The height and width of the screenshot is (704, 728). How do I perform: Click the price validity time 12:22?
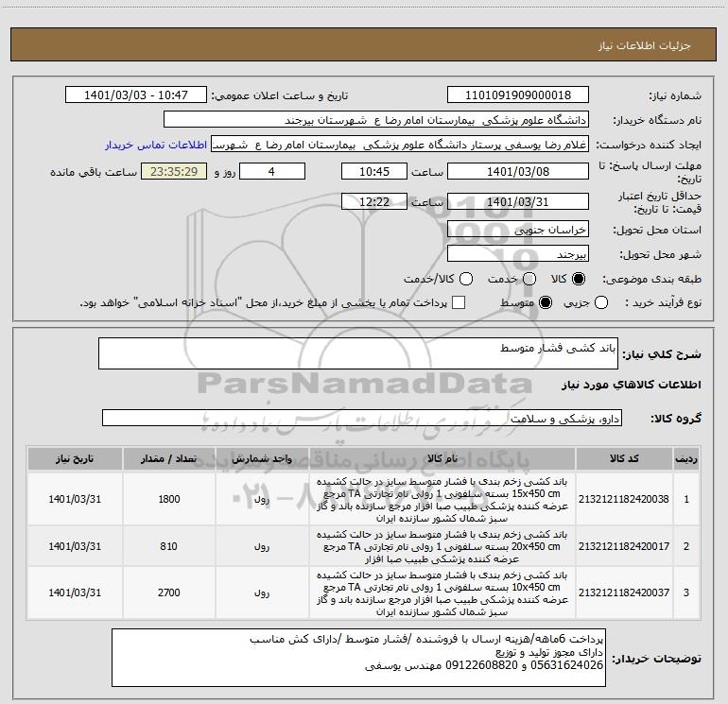pos(374,201)
